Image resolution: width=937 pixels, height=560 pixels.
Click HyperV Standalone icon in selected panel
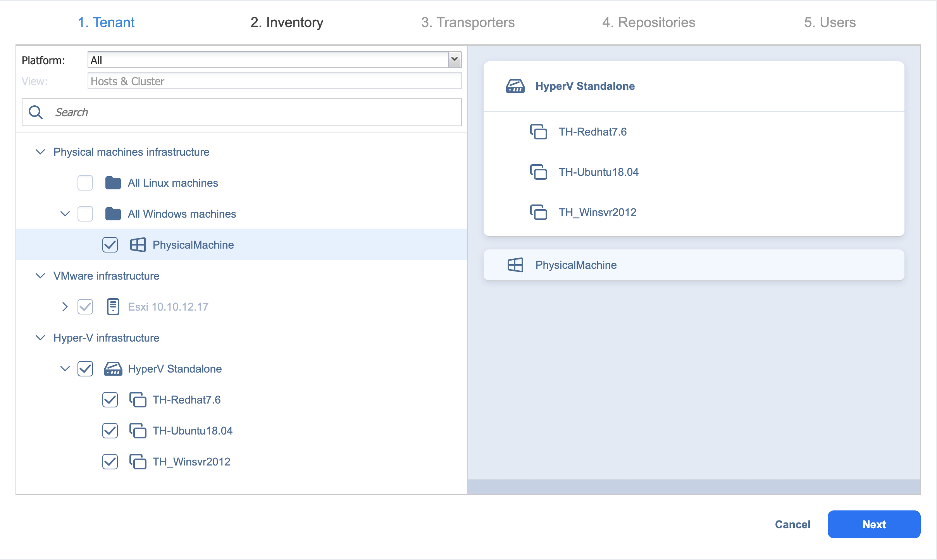[x=515, y=86]
